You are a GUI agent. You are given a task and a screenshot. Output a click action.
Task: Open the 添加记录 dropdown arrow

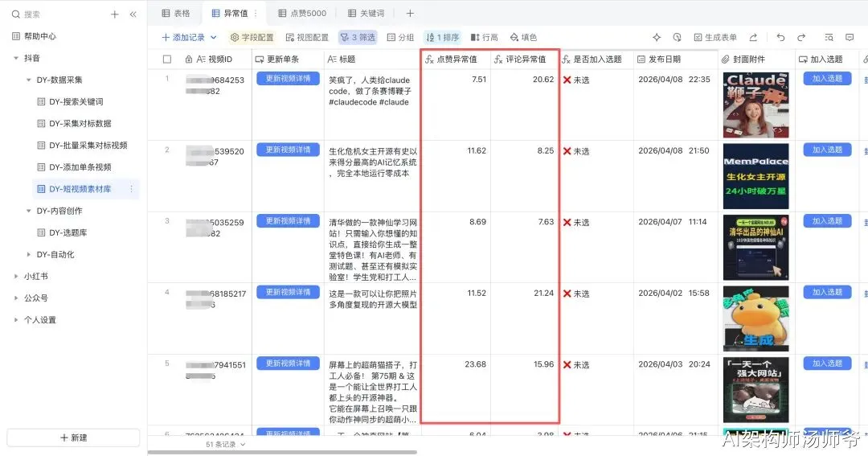point(214,37)
